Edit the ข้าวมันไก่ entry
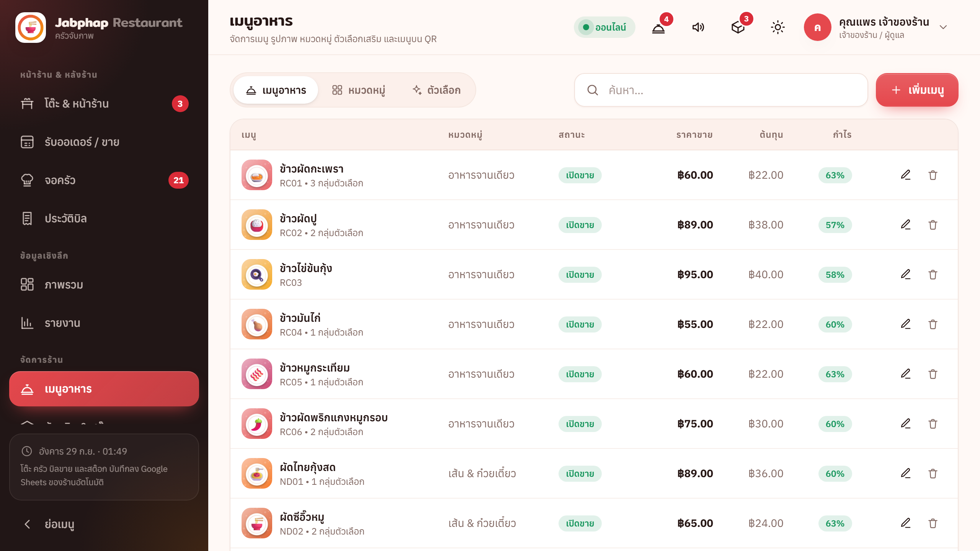The width and height of the screenshot is (980, 551). (905, 324)
